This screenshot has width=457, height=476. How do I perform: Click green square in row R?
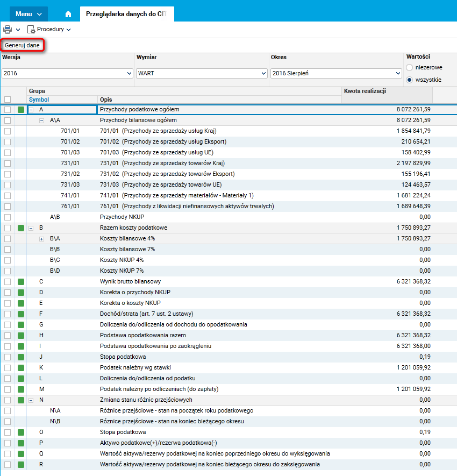pyautogui.click(x=21, y=465)
